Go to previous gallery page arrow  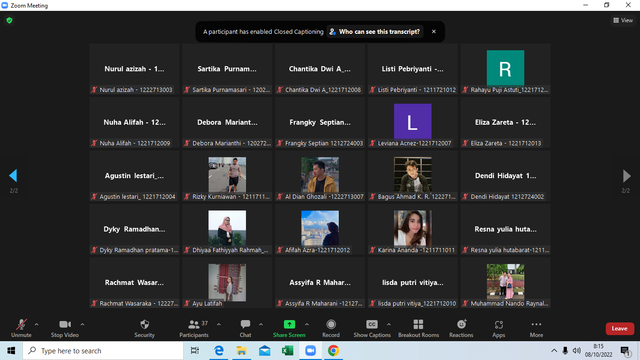(x=13, y=176)
